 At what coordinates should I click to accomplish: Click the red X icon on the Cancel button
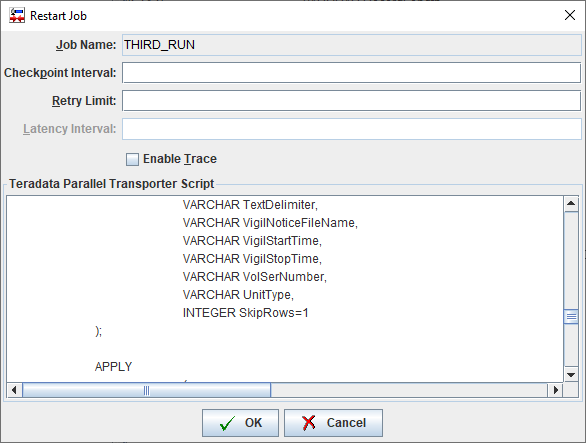309,423
